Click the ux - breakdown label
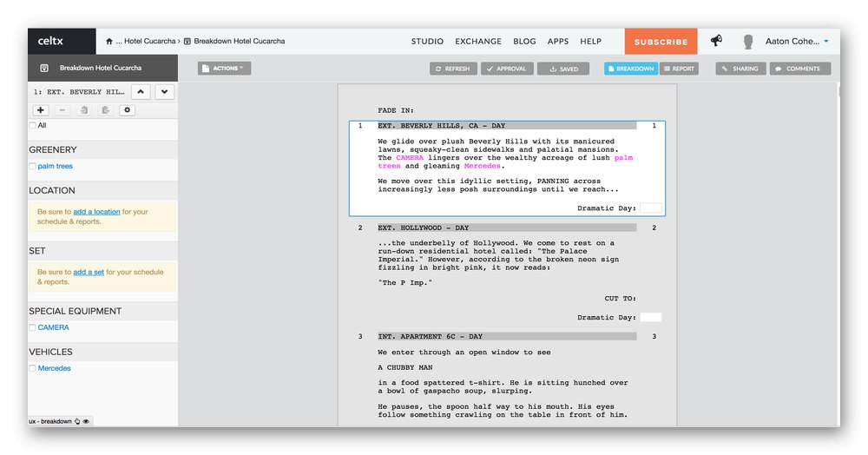 pyautogui.click(x=50, y=421)
